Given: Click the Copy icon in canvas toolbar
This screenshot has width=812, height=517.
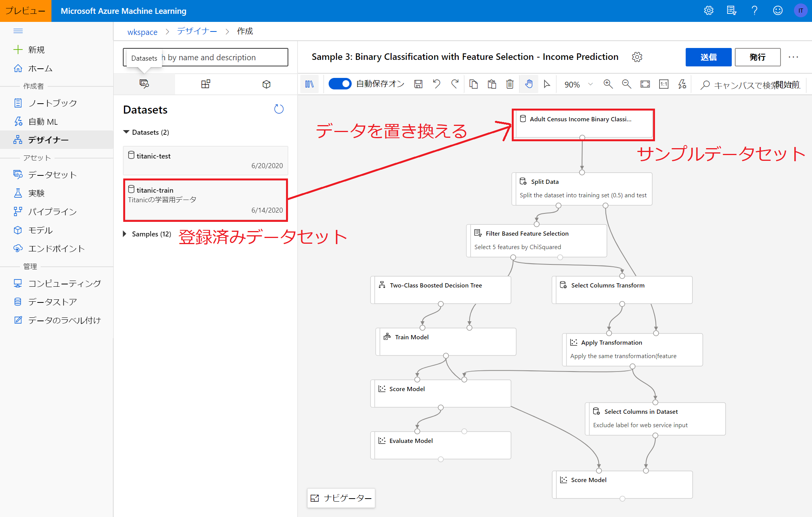Looking at the screenshot, I should (474, 84).
